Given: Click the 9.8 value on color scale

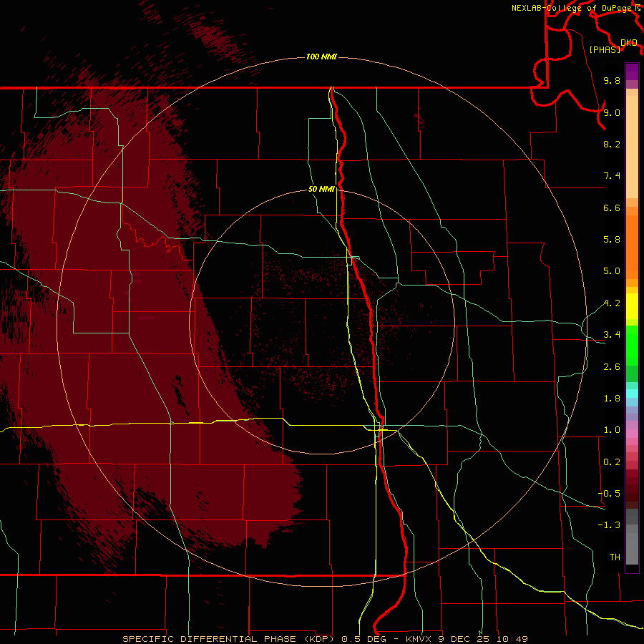Looking at the screenshot, I should tap(612, 80).
